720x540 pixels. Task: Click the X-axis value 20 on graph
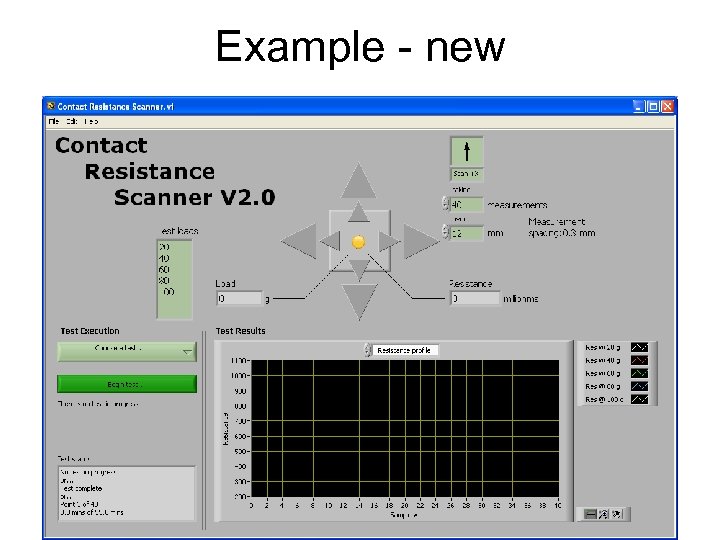coord(405,505)
